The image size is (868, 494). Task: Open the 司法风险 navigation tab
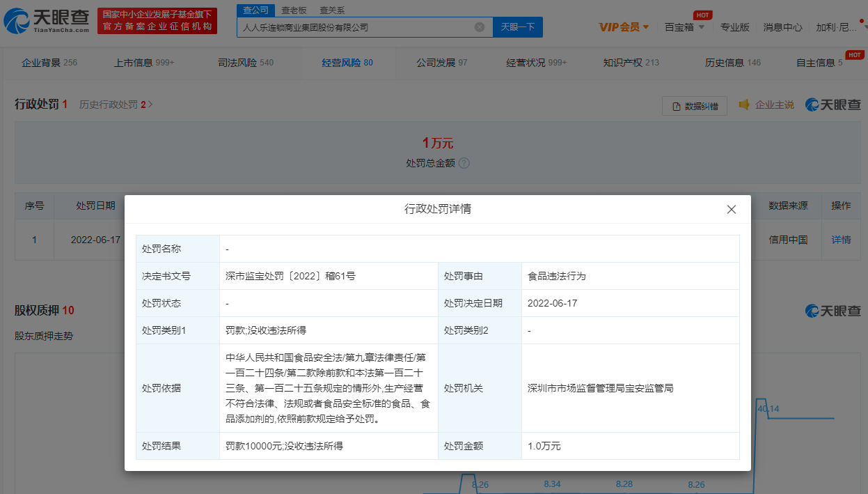pos(246,63)
